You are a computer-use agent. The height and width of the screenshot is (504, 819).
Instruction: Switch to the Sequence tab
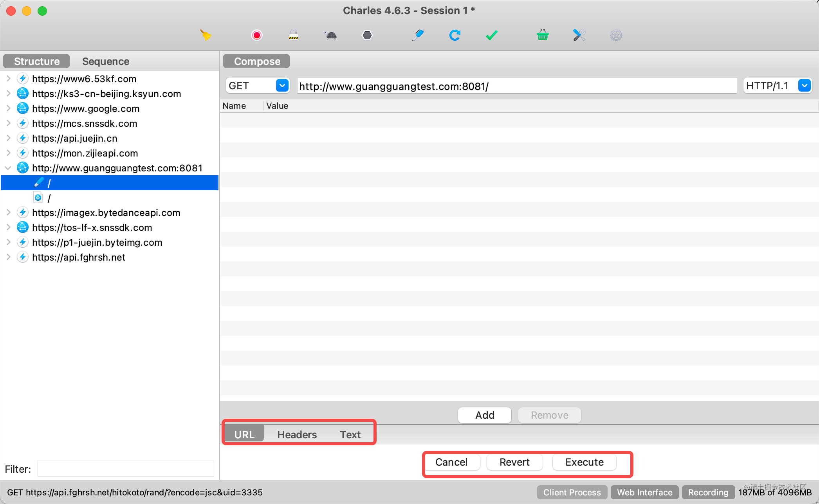pyautogui.click(x=106, y=61)
